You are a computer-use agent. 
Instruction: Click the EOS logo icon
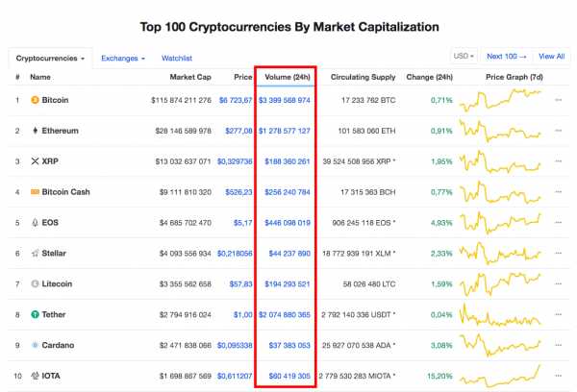[x=35, y=223]
